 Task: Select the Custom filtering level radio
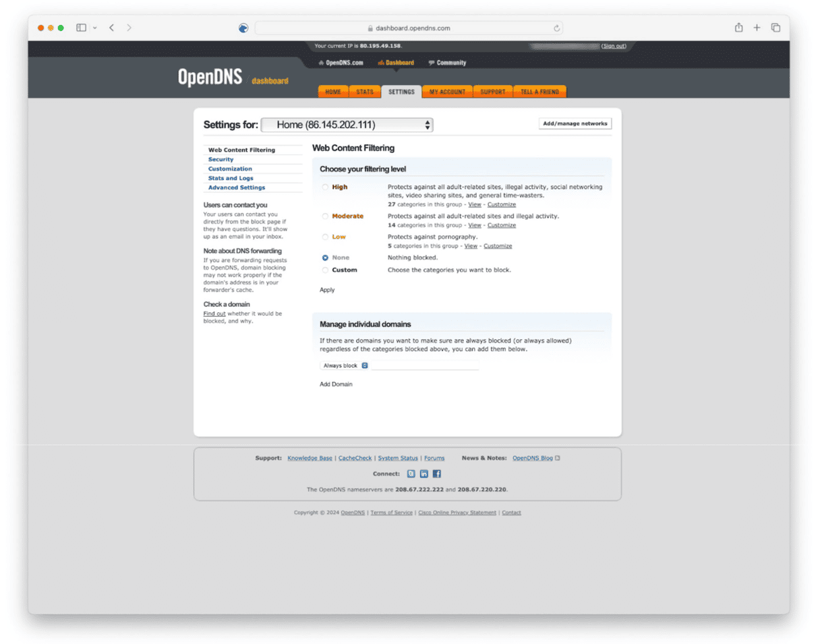pos(325,270)
